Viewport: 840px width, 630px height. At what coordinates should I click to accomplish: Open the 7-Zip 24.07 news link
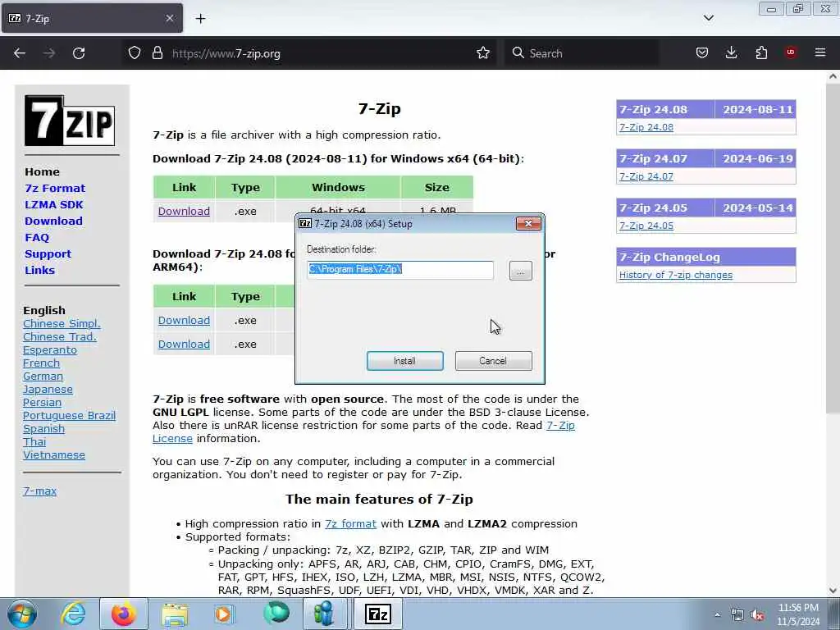click(x=646, y=176)
